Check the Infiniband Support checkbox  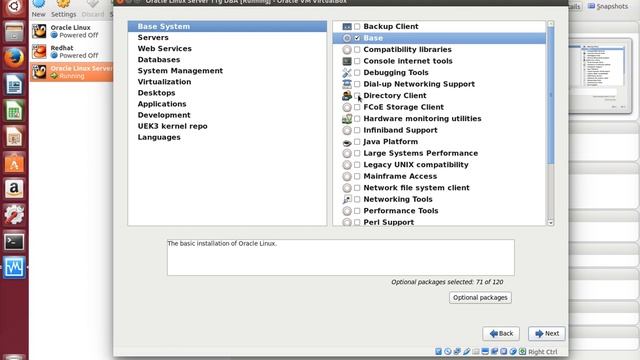click(x=357, y=130)
